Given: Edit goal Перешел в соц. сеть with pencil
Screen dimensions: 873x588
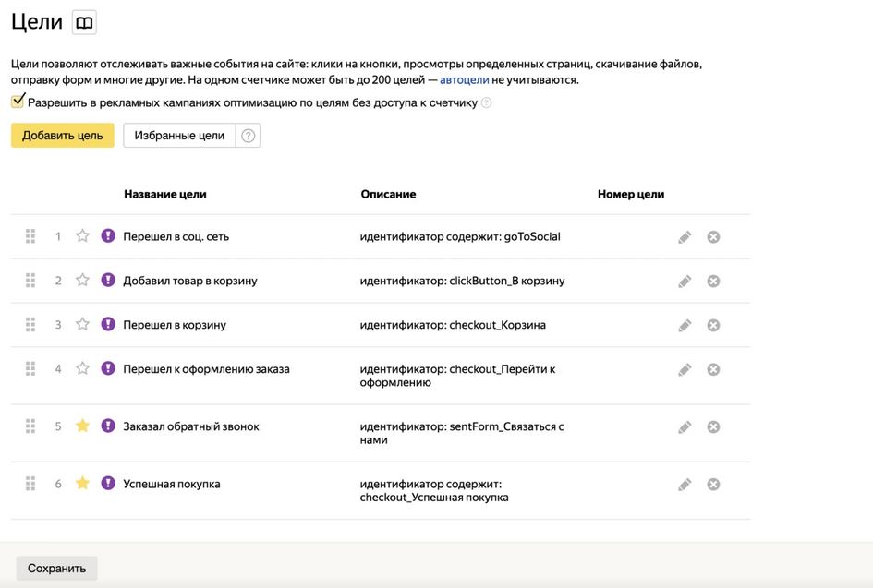Looking at the screenshot, I should tap(685, 237).
